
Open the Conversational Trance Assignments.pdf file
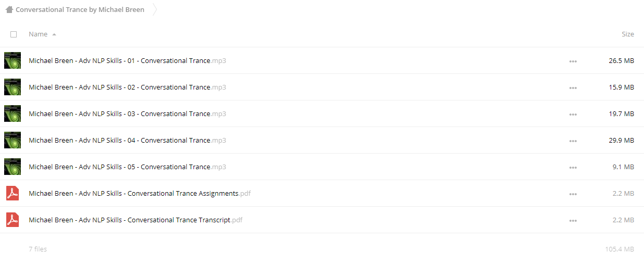(140, 193)
